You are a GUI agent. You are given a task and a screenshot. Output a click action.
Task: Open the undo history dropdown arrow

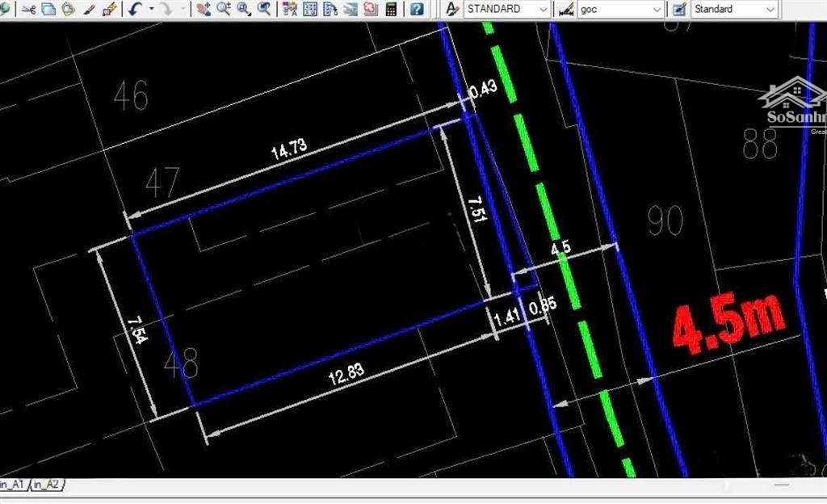(150, 9)
